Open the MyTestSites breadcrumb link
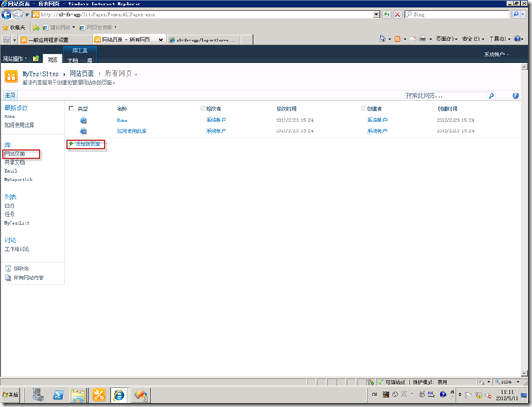 click(x=41, y=74)
